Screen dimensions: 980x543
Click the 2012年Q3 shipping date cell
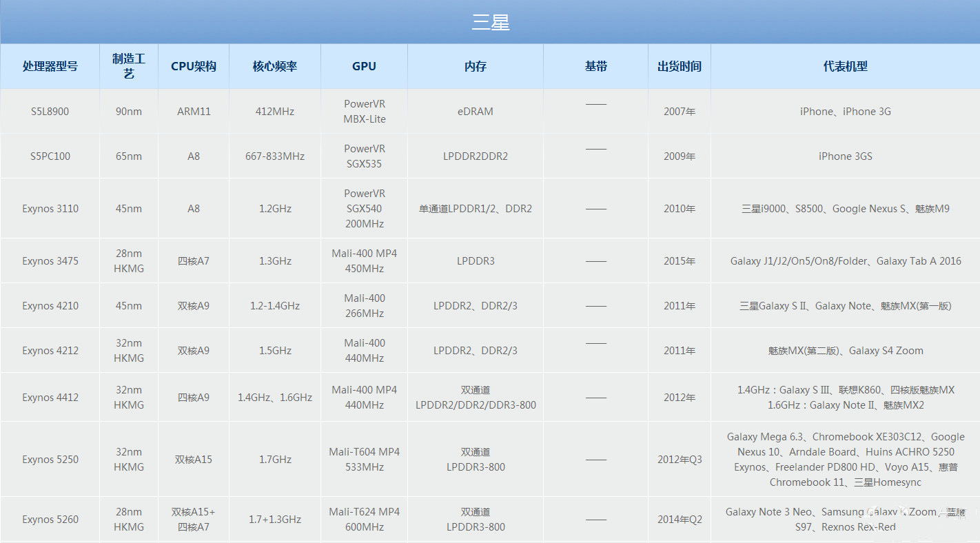click(680, 460)
